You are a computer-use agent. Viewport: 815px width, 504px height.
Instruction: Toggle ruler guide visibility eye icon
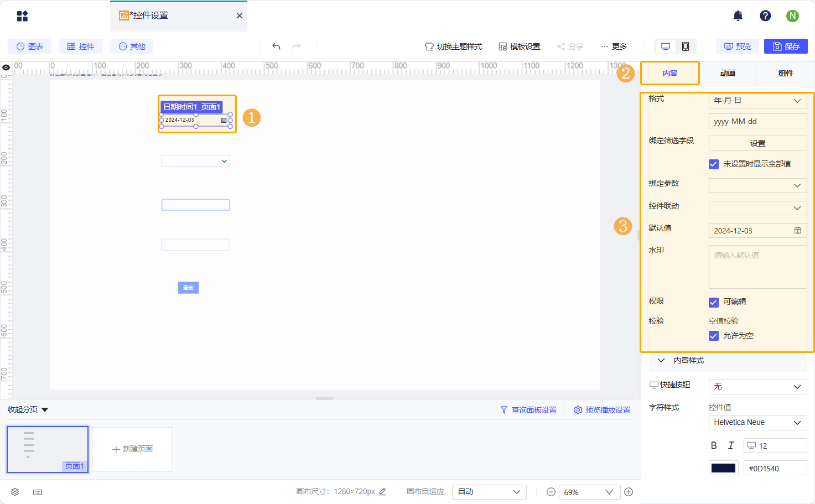point(6,67)
